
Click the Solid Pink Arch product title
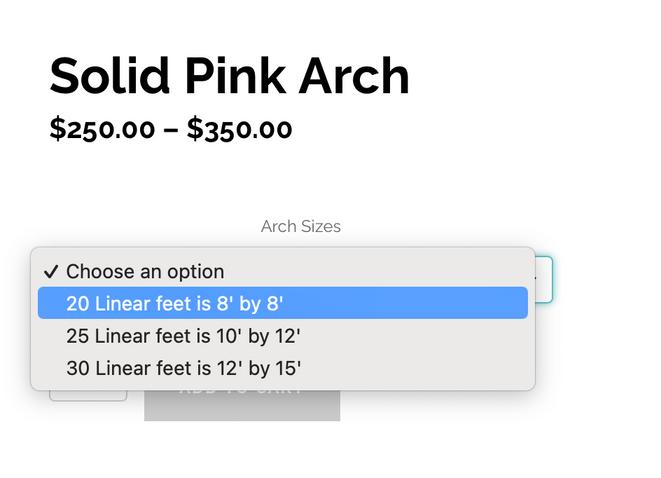229,76
